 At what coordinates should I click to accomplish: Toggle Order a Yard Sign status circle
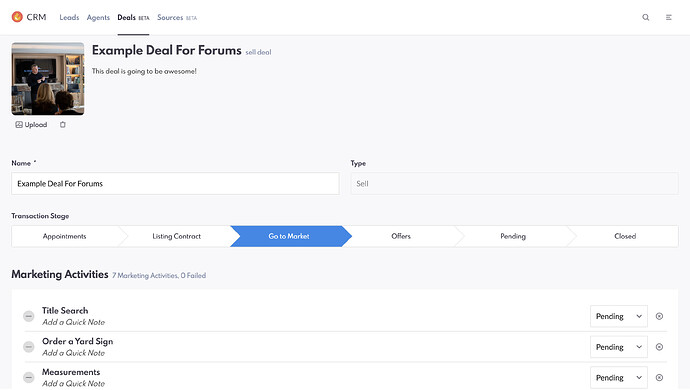pyautogui.click(x=29, y=347)
